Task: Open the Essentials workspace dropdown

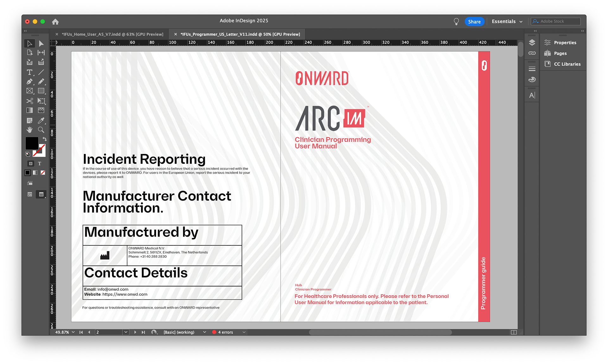Action: click(x=507, y=22)
